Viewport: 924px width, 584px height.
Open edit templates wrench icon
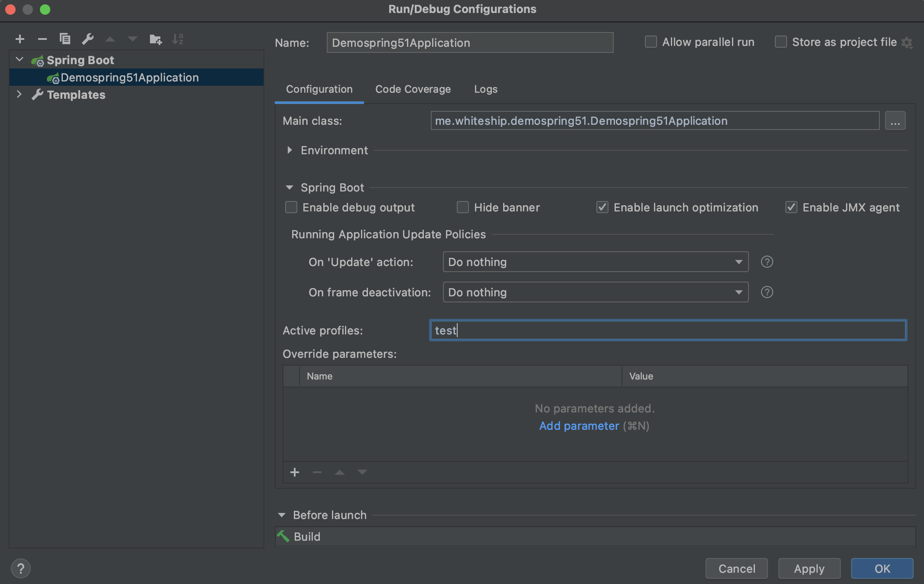[x=88, y=39]
